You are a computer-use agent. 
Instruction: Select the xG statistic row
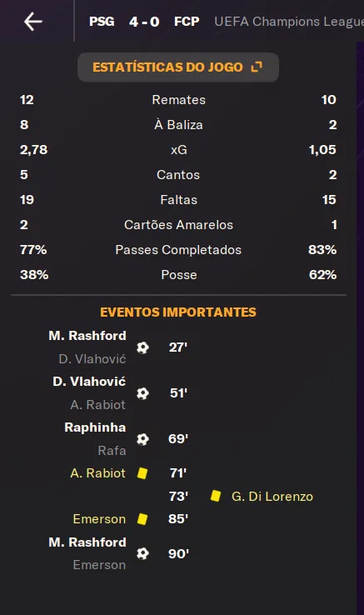(x=178, y=150)
